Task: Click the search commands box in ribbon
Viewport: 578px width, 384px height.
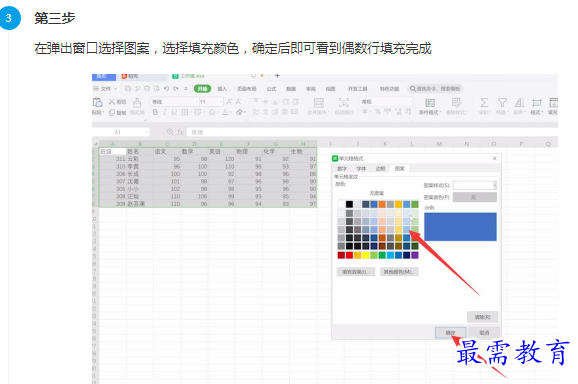Action: pos(435,89)
